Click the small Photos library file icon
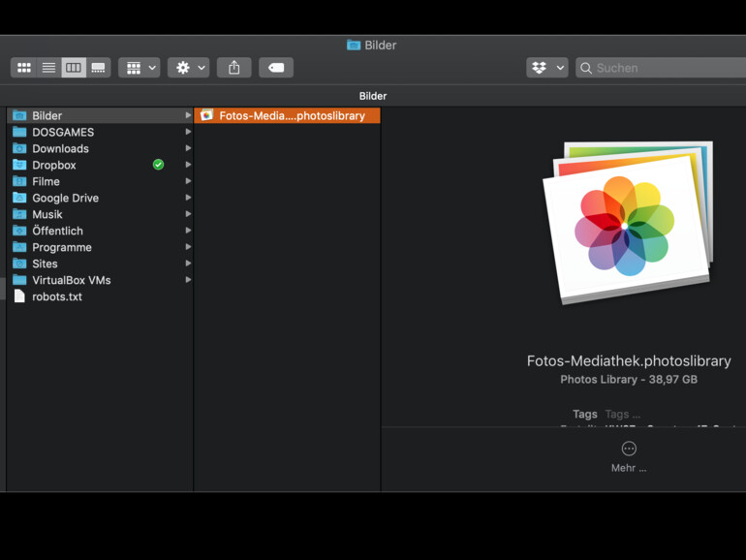746x560 pixels. tap(206, 115)
